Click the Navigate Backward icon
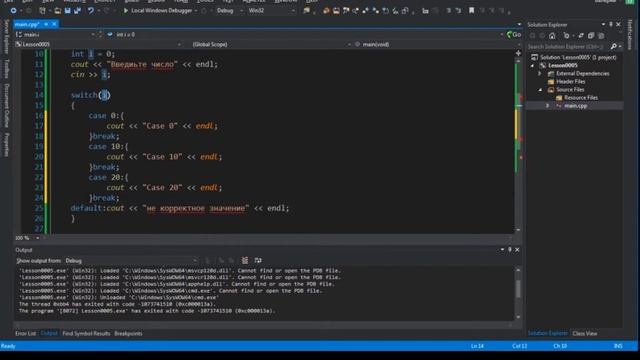 (x=13, y=11)
